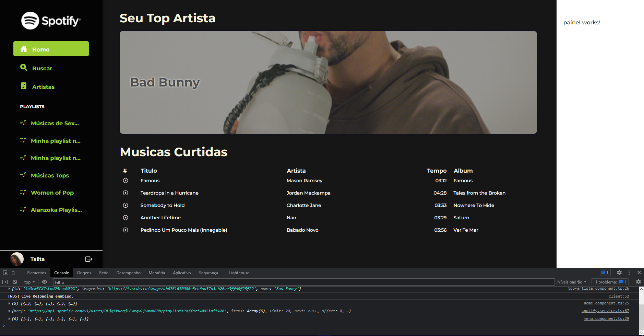Image resolution: width=644 pixels, height=336 pixels.
Task: Open DevTools more options menu
Action: [629, 273]
